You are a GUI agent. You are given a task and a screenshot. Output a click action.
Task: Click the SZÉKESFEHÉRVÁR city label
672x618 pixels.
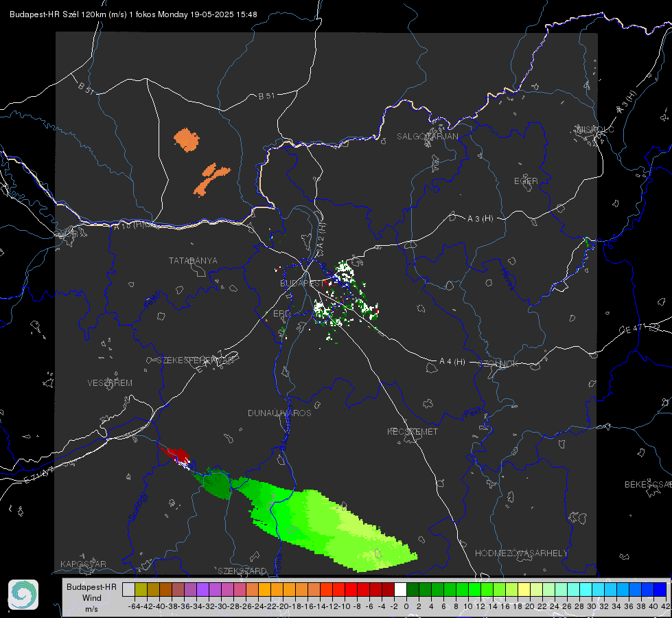pyautogui.click(x=195, y=360)
